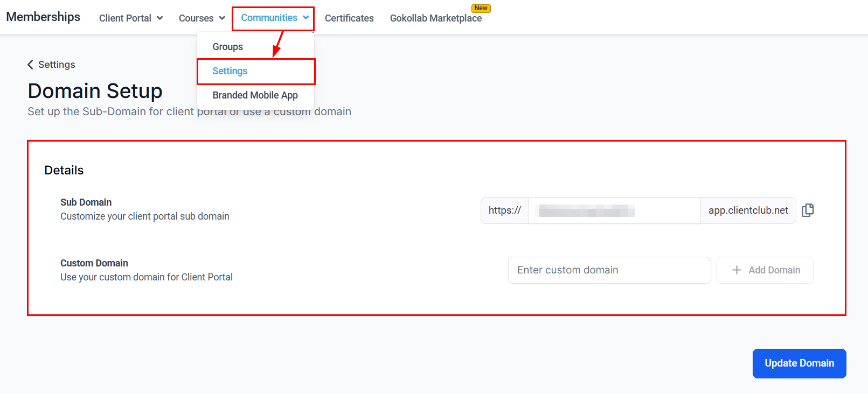The width and height of the screenshot is (868, 394).
Task: Click the plus icon in the Add Domain button
Action: pos(737,270)
